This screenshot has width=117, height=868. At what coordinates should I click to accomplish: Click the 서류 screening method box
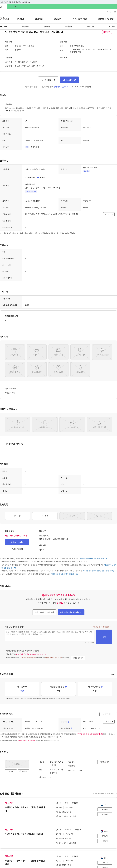(17, 516)
